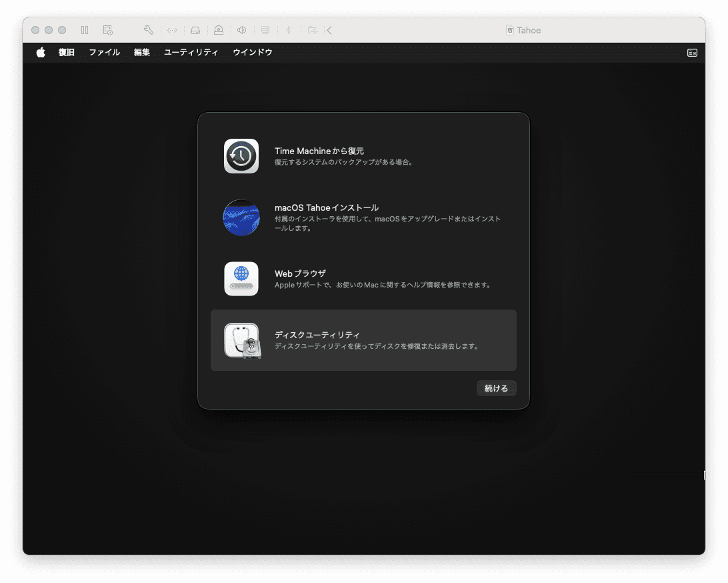Viewport: 728px width, 583px height.
Task: Open the Apple menu in recovery
Action: pyautogui.click(x=41, y=53)
